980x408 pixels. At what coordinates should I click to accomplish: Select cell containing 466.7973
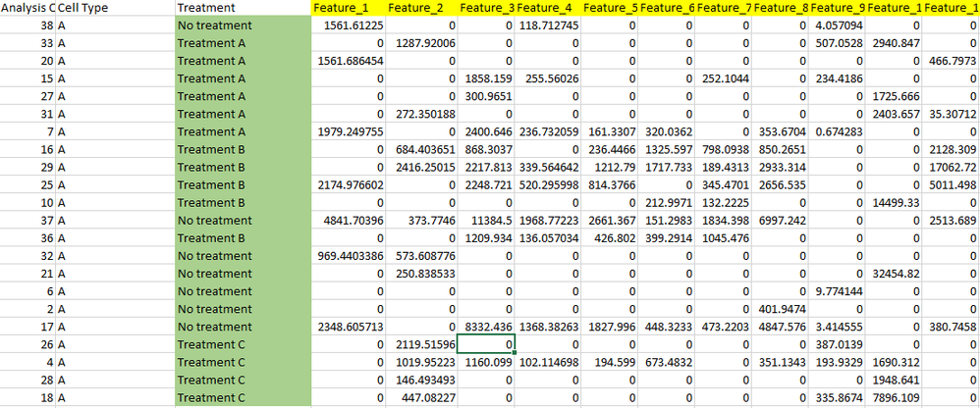(952, 61)
